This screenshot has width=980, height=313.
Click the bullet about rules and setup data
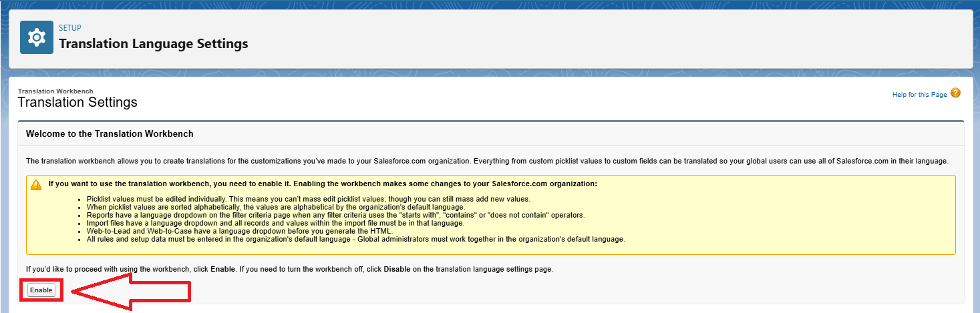(x=355, y=239)
